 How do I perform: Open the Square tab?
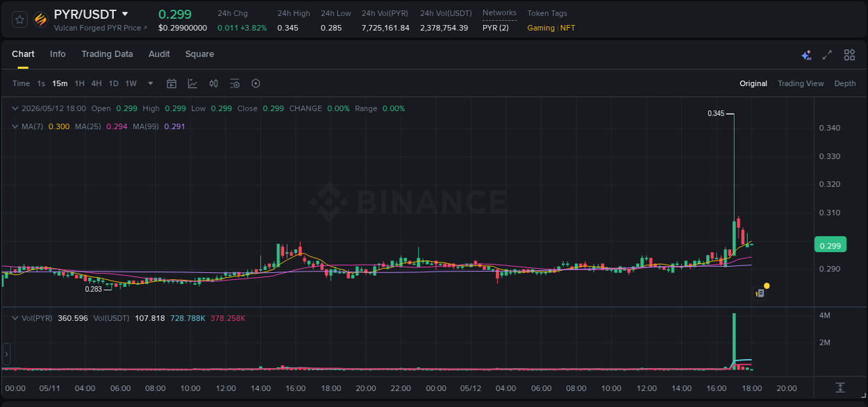(199, 54)
